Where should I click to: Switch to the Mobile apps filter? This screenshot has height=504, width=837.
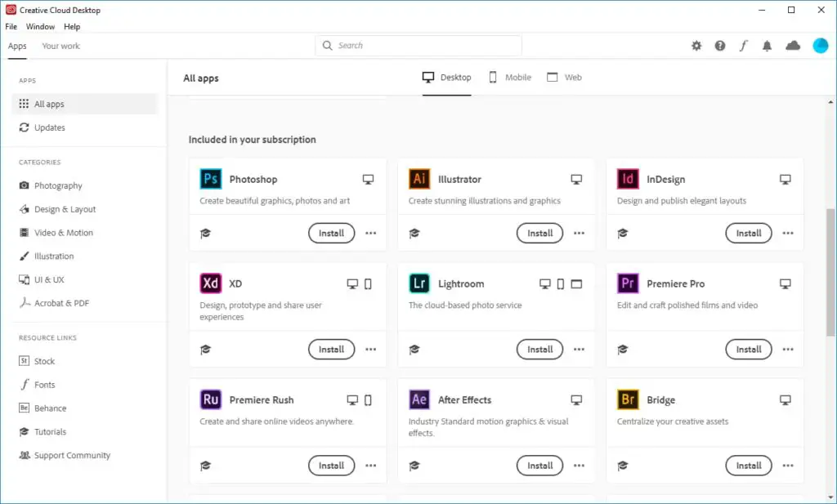point(509,77)
